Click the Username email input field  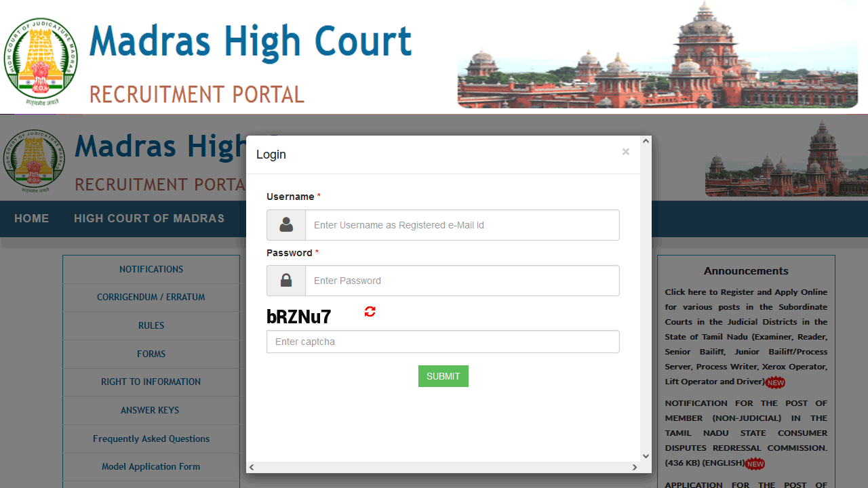coord(462,225)
